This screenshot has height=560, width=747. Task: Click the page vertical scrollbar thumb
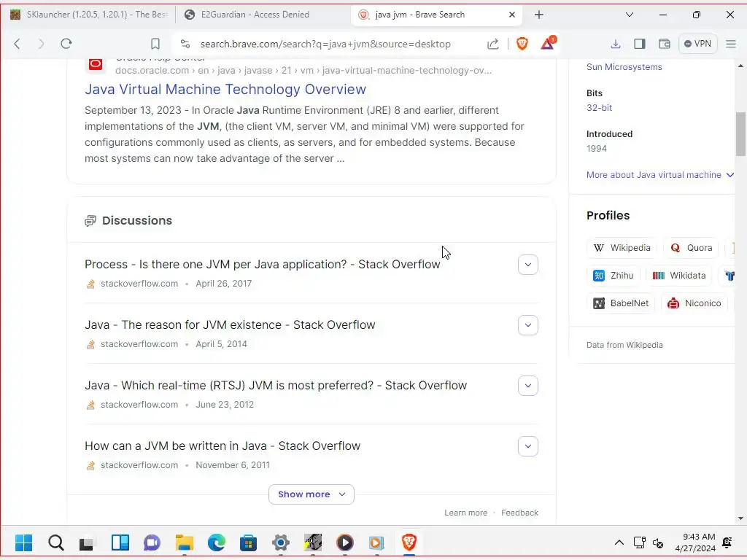click(x=740, y=134)
